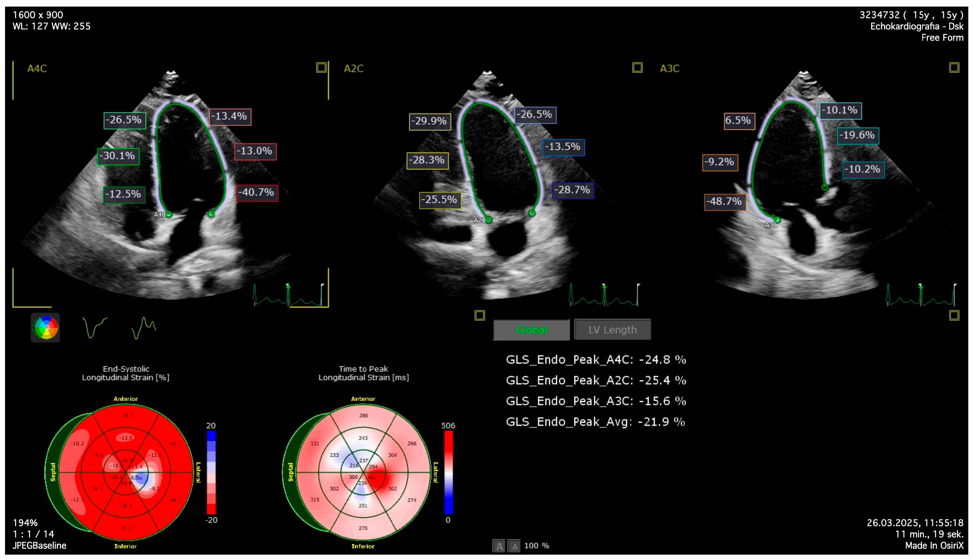Screen dimensions: 973x560
Task: Click the smaller font 'A' button
Action: tap(514, 546)
